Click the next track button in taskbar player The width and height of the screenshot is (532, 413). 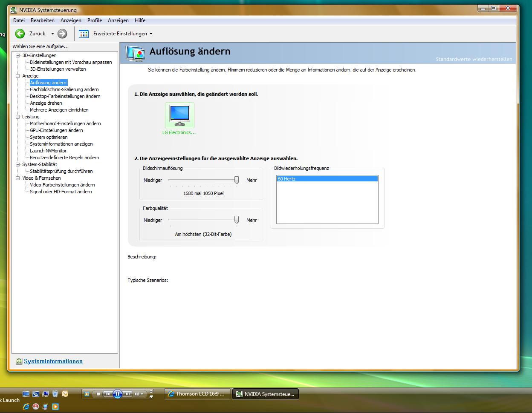click(x=127, y=394)
